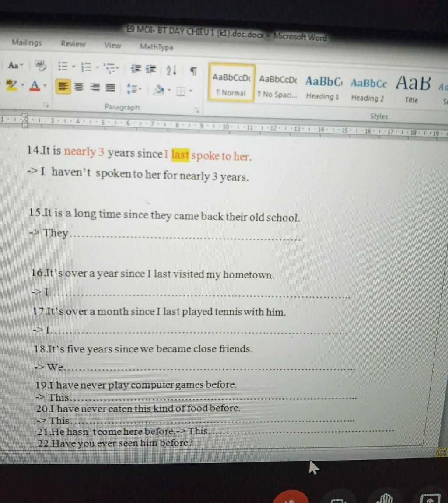Open the Font dialog launcher arrow
This screenshot has width=448, height=503.
(46, 105)
